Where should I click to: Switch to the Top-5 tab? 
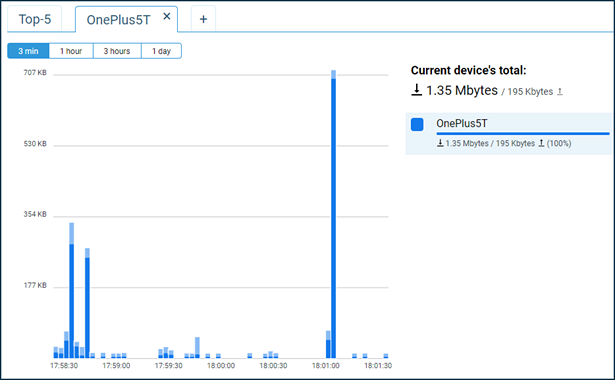point(35,19)
